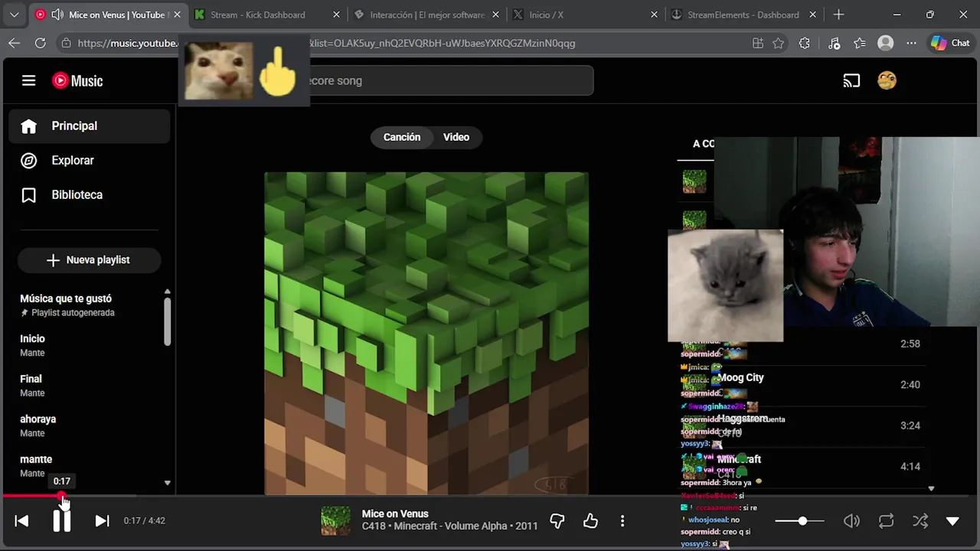This screenshot has height=551, width=980.
Task: Like Mice on Venus
Action: 590,521
